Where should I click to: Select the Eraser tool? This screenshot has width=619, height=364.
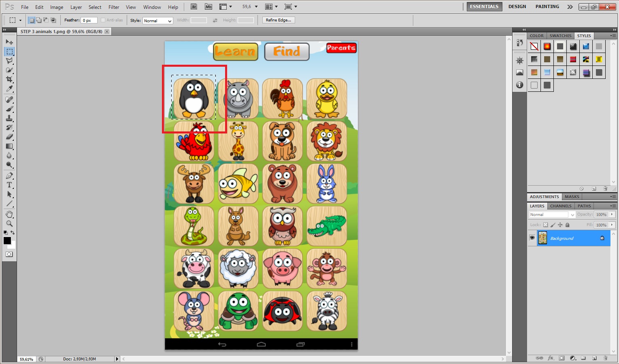(9, 137)
